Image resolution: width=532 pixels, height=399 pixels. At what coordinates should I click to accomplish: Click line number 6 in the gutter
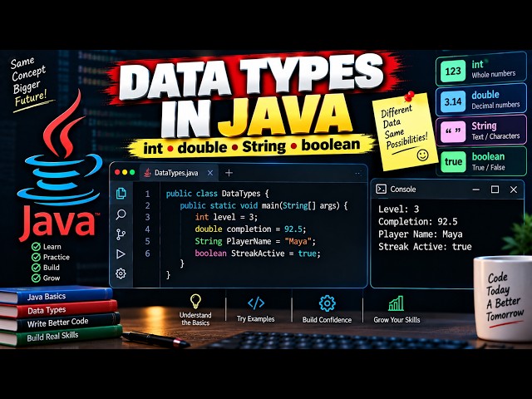click(148, 254)
